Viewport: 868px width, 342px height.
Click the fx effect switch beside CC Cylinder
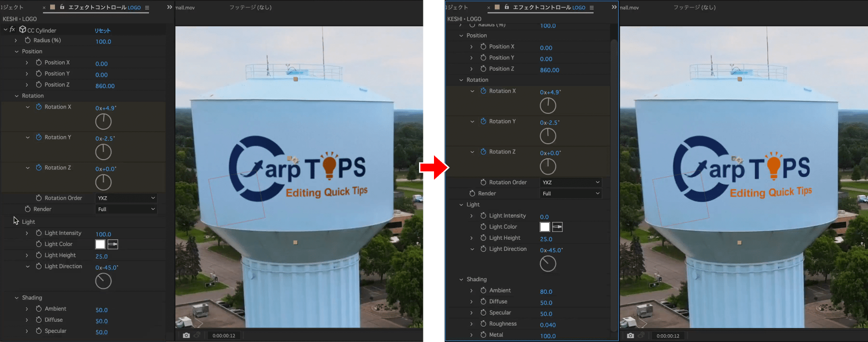[x=13, y=30]
